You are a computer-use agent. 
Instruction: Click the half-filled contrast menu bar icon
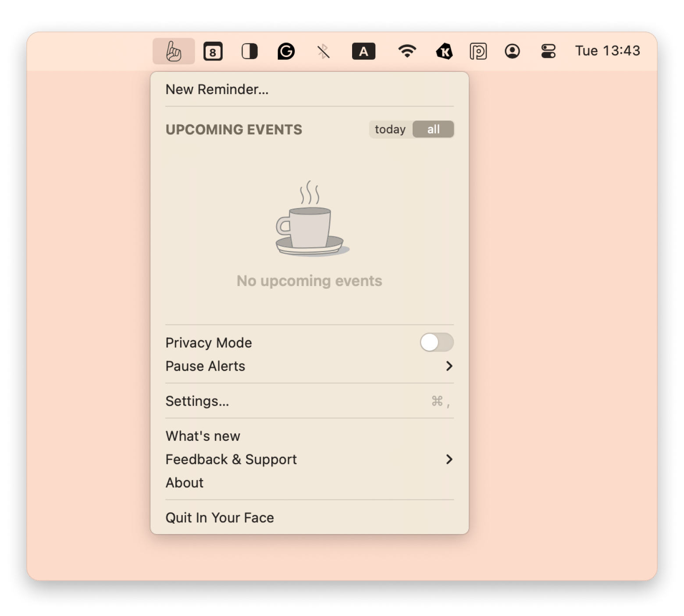pos(249,52)
